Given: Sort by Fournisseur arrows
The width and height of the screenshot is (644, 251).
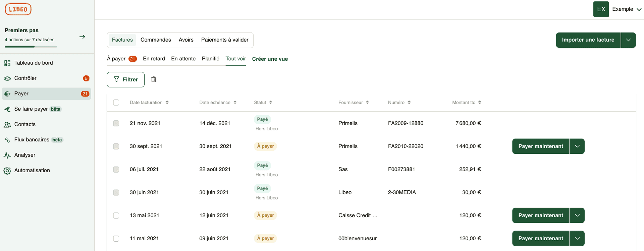Looking at the screenshot, I should click(367, 103).
